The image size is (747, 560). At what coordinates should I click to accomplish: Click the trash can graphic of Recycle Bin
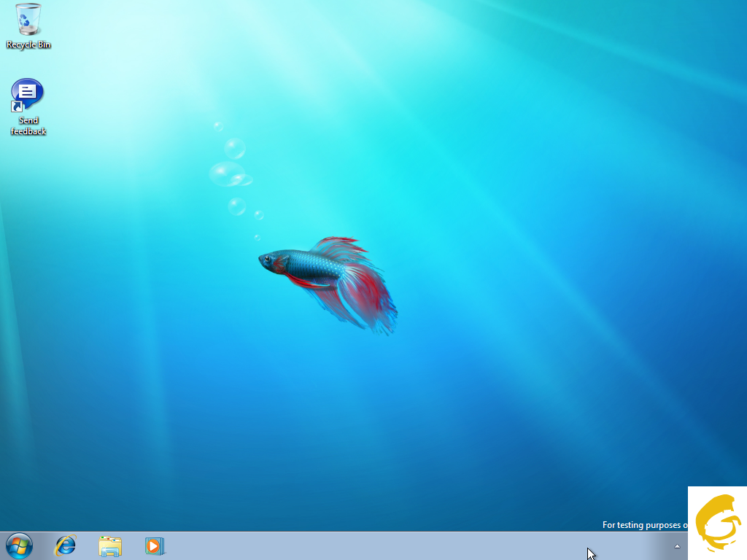click(28, 19)
